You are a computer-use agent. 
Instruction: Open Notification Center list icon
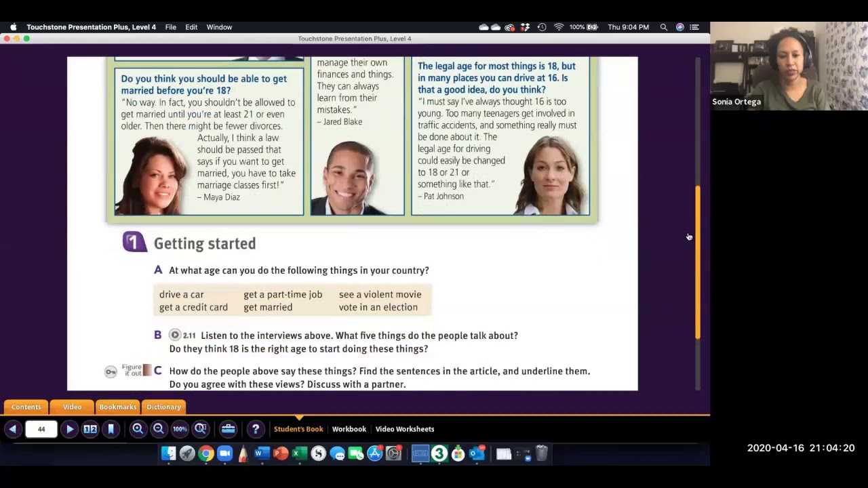(x=694, y=27)
